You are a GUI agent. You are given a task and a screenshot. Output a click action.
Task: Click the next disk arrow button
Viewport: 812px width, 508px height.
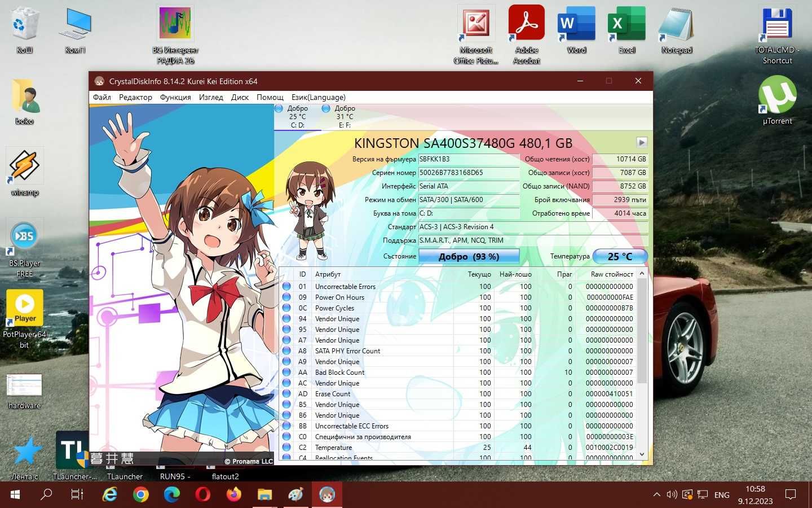pos(642,142)
